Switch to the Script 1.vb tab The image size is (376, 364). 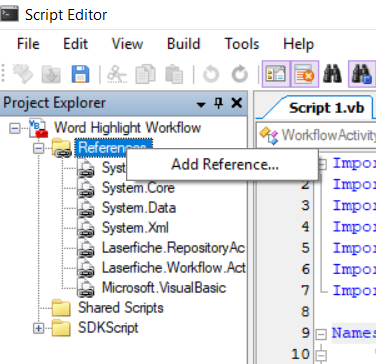[326, 108]
